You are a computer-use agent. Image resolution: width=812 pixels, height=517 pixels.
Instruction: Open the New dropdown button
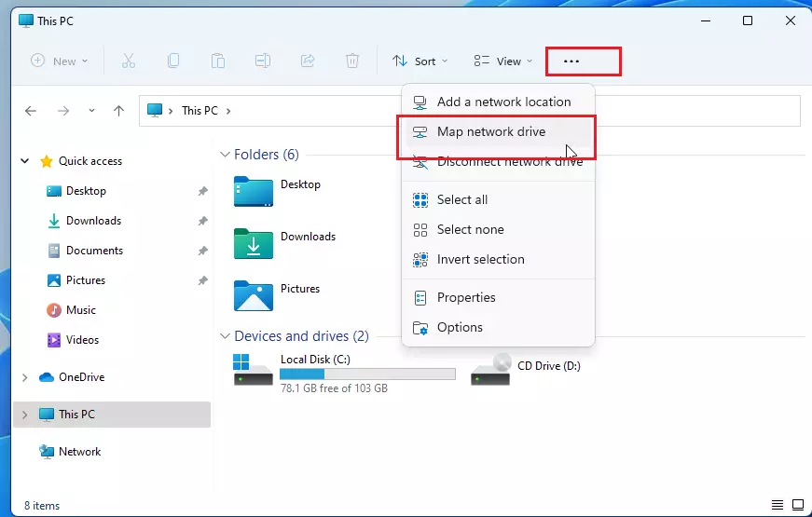click(59, 61)
